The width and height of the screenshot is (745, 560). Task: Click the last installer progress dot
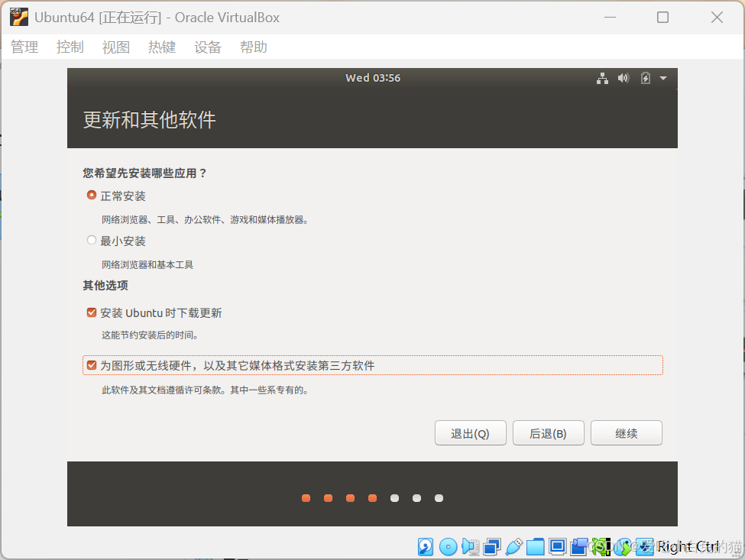[439, 498]
